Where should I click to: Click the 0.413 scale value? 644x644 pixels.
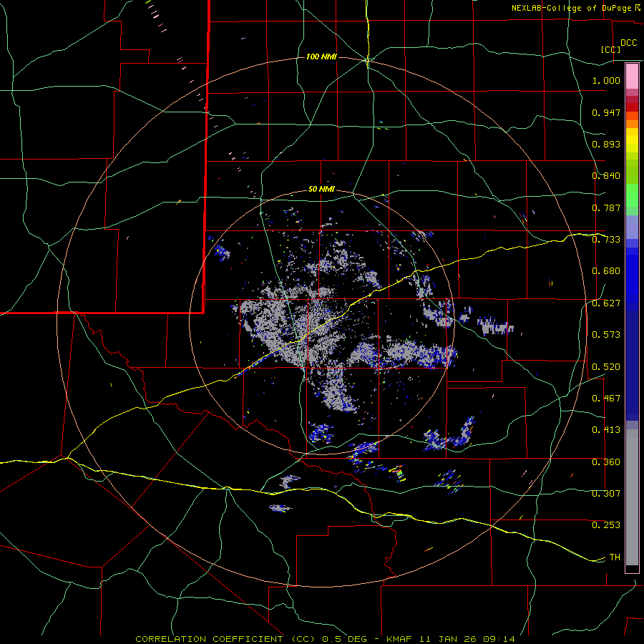click(606, 430)
